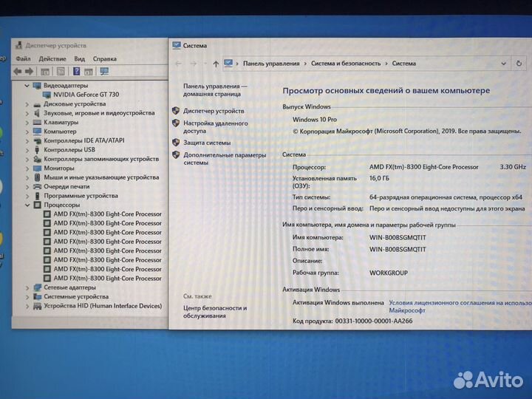Click the mouse icon for Мыши category
This screenshot has width=532, height=399.
point(38,177)
